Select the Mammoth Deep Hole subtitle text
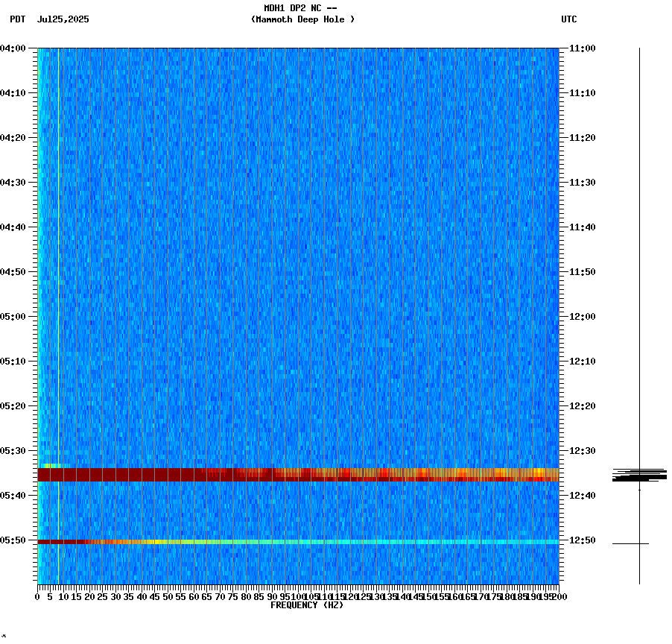672x644 pixels. point(302,20)
